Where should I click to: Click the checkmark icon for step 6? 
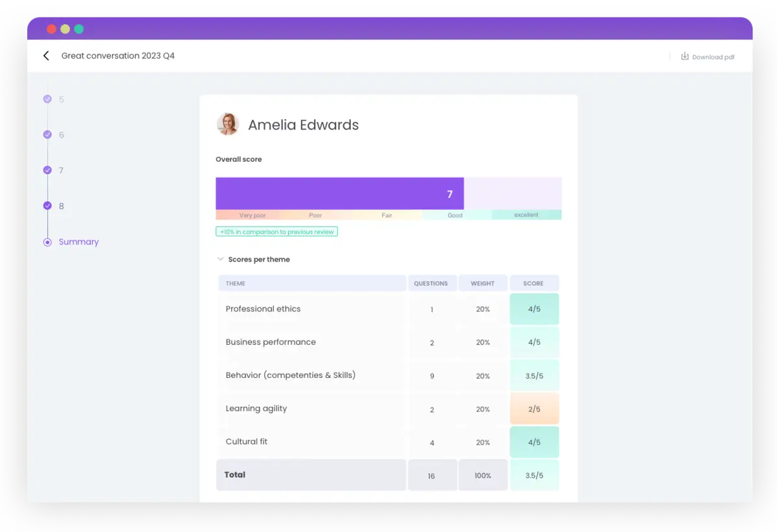(47, 135)
